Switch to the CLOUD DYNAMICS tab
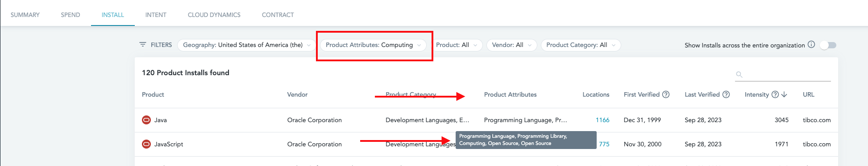Screen dimensions: 868x166 tap(214, 15)
